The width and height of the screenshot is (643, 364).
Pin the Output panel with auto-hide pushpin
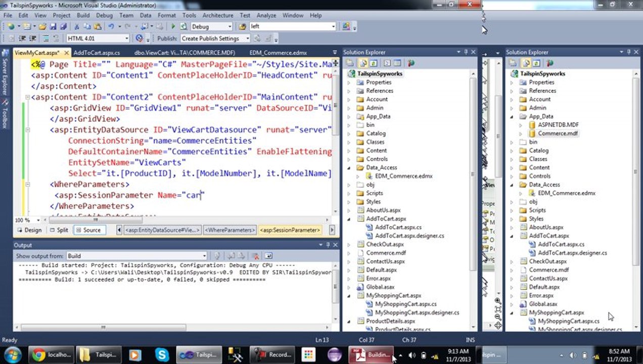coord(328,245)
